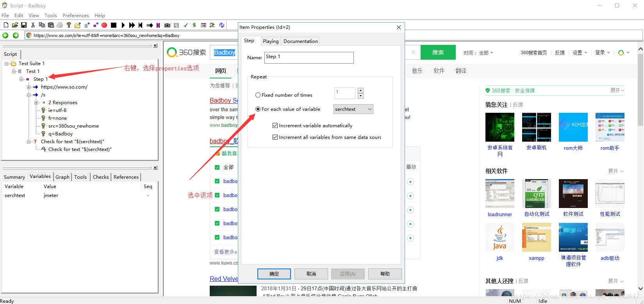The height and width of the screenshot is (304, 644).
Task: Add an assertion using green check icon
Action: [186, 25]
